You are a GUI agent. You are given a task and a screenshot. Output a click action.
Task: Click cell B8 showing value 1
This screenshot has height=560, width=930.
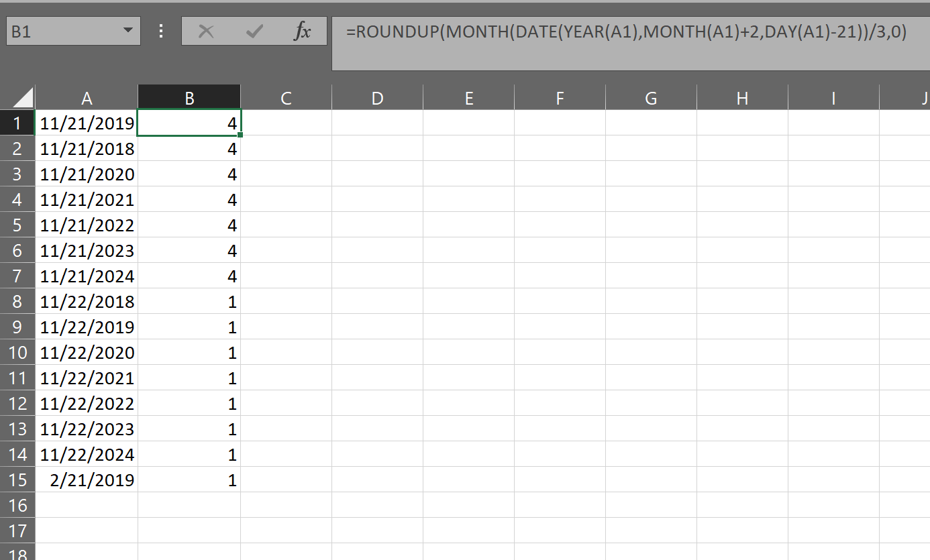189,301
